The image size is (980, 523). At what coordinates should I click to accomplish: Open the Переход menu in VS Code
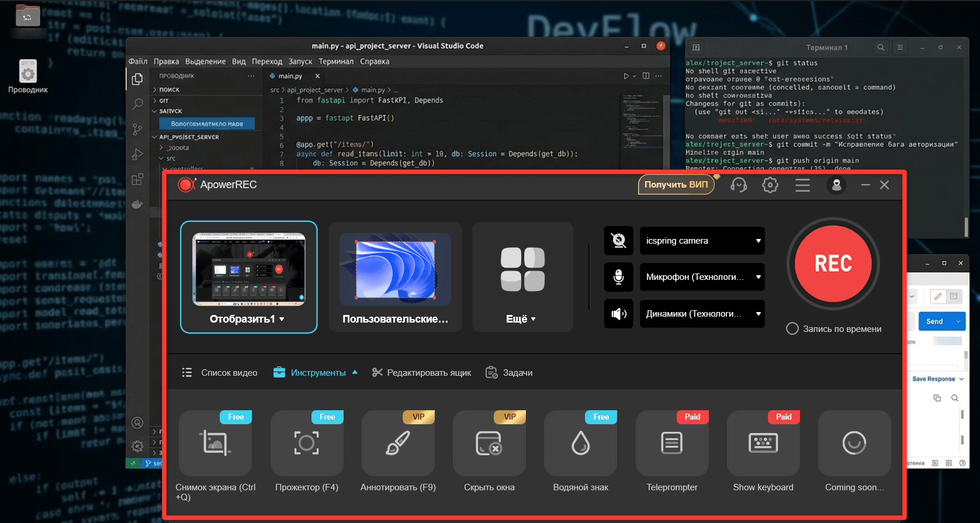[267, 61]
